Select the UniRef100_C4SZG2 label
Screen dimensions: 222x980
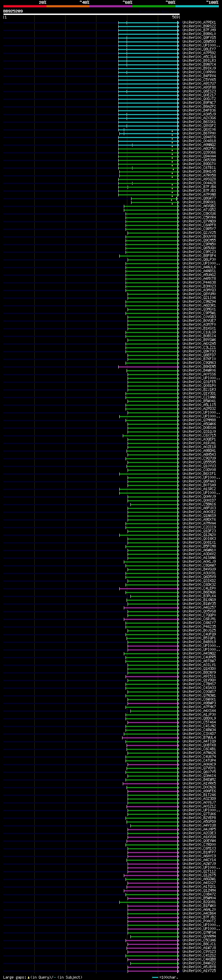[199, 956]
